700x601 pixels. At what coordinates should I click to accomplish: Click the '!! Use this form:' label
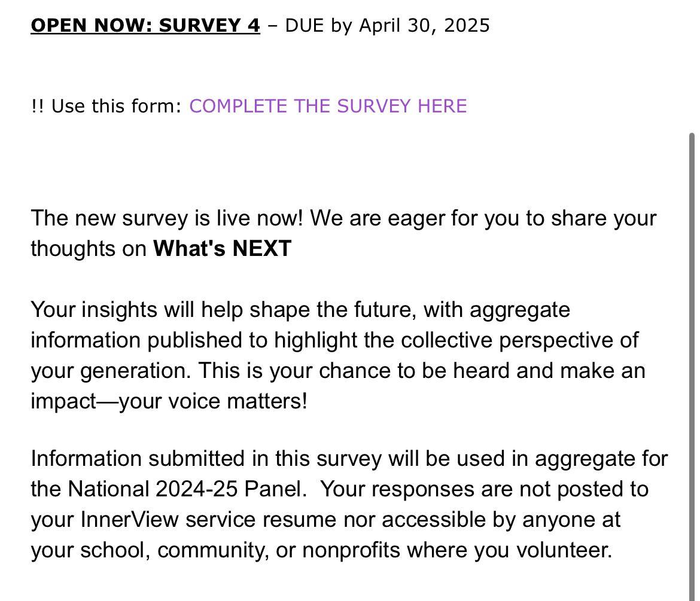click(106, 106)
